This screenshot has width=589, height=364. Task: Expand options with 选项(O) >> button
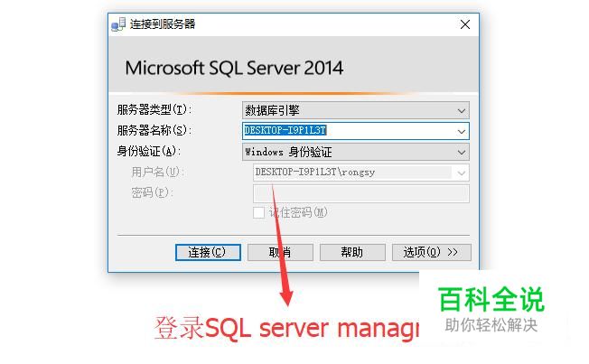(431, 252)
